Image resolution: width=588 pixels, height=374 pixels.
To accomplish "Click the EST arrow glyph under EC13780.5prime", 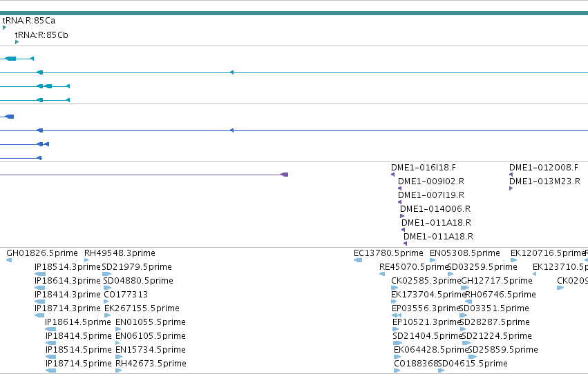I will (358, 260).
